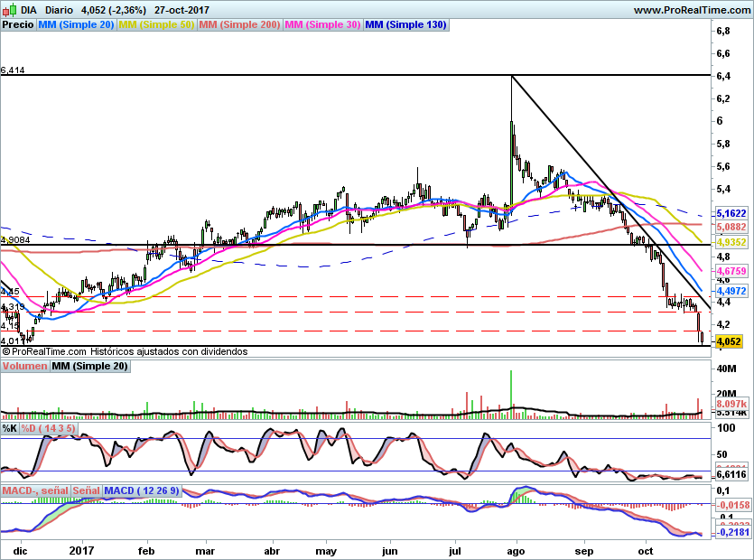
Task: Click the MACD-, señal histogram label
Action: pos(35,490)
